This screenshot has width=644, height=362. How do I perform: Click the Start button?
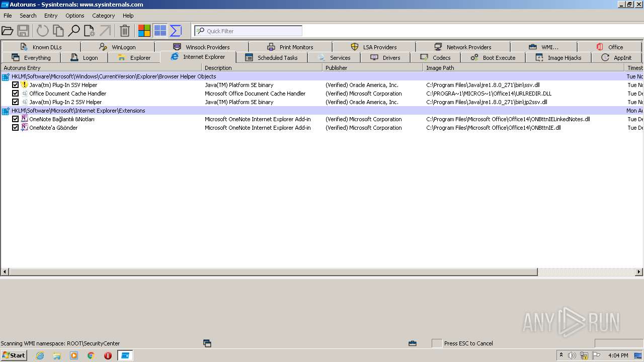pos(14,355)
